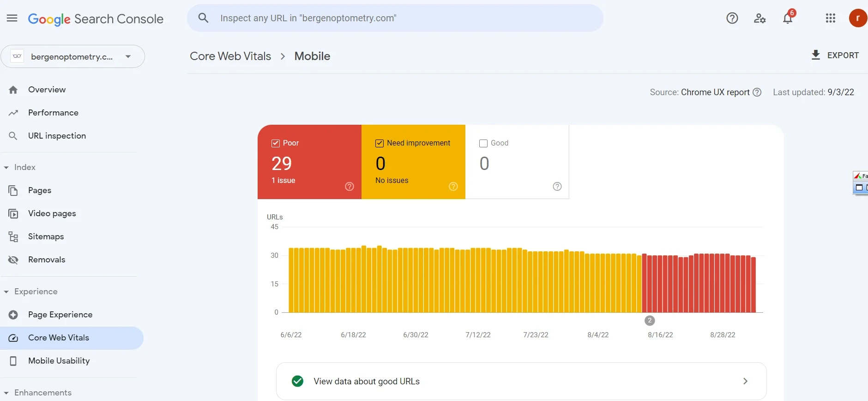Click the Last updated 9/3/22 text
868x401 pixels.
click(x=814, y=92)
